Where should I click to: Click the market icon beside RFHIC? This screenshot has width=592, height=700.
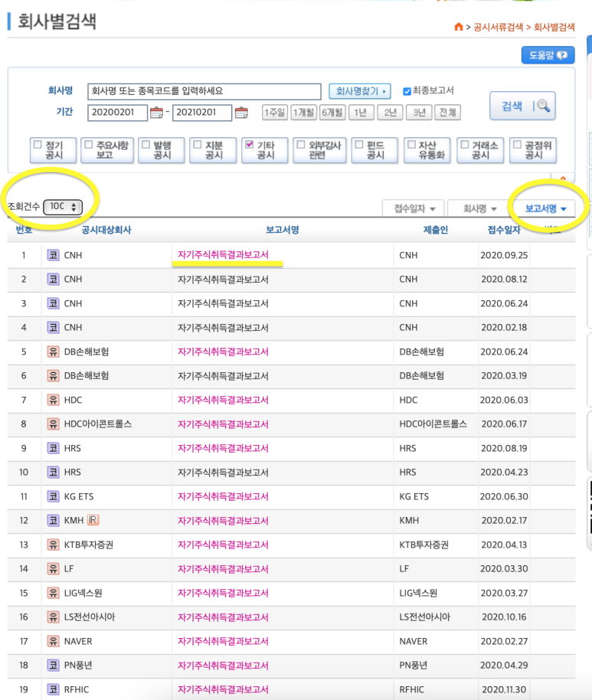[53, 690]
